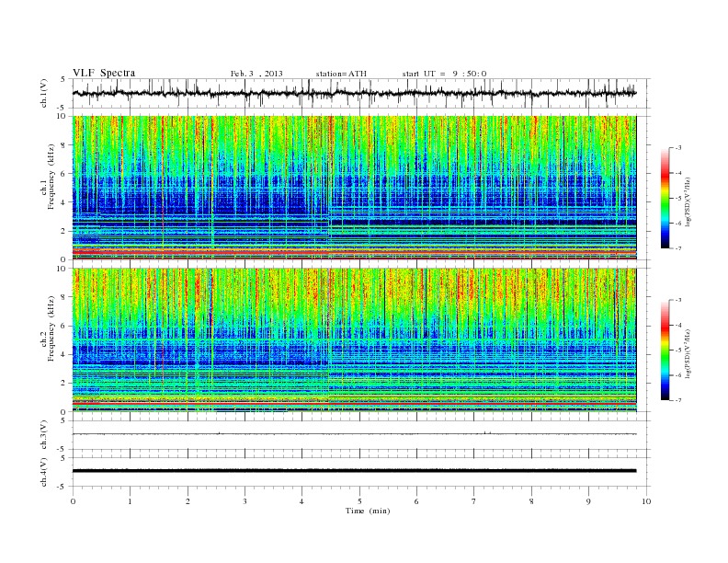Select the "ch.2 Frequency (kHz)" axis label

tap(47, 327)
